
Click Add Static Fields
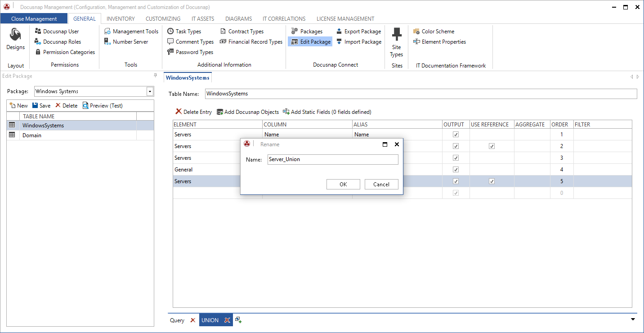click(x=327, y=112)
